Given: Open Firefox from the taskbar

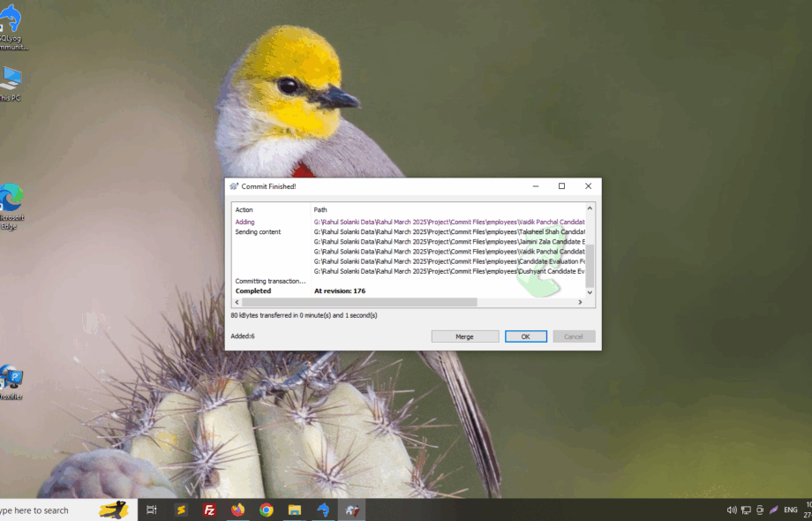Looking at the screenshot, I should 238,510.
